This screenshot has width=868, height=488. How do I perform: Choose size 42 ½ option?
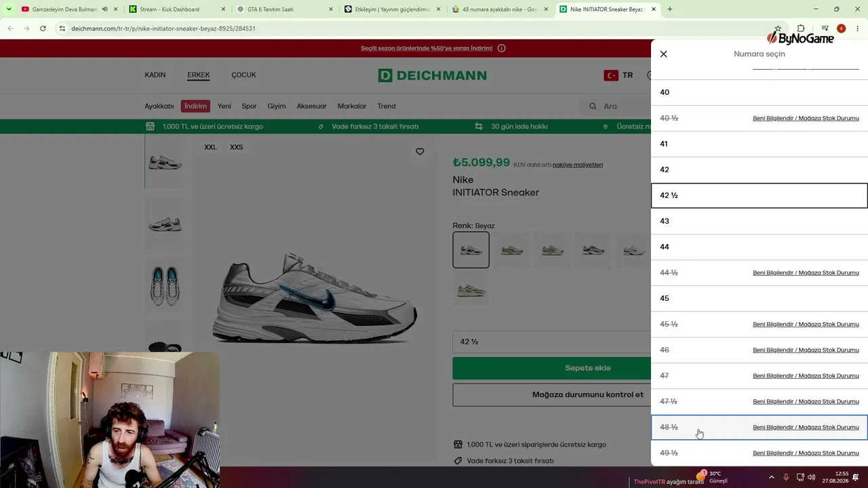point(759,195)
